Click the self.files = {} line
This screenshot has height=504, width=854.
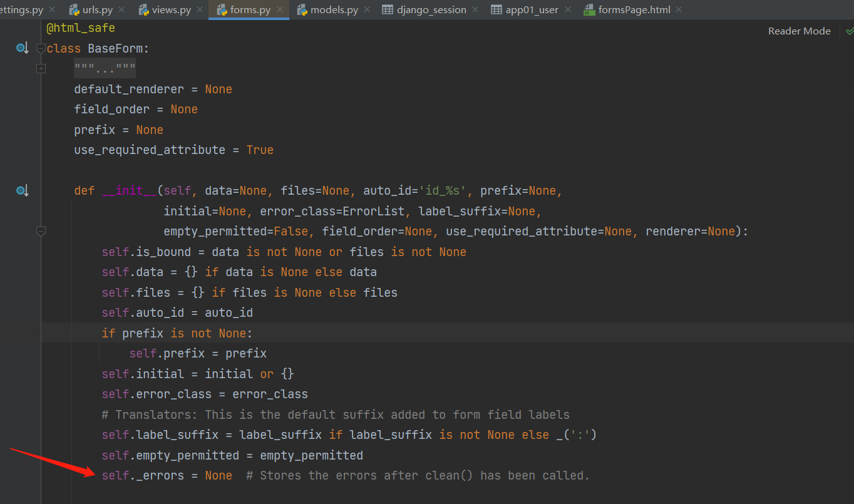tap(250, 292)
